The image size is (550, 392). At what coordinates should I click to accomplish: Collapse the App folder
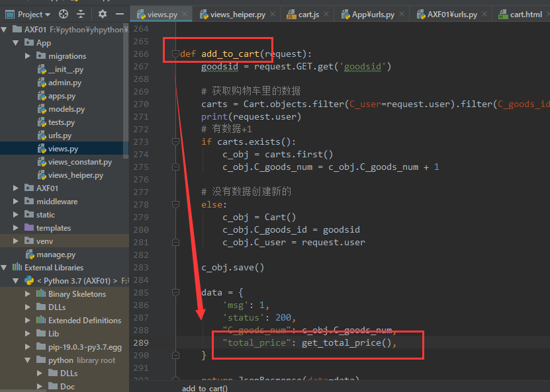coord(16,43)
